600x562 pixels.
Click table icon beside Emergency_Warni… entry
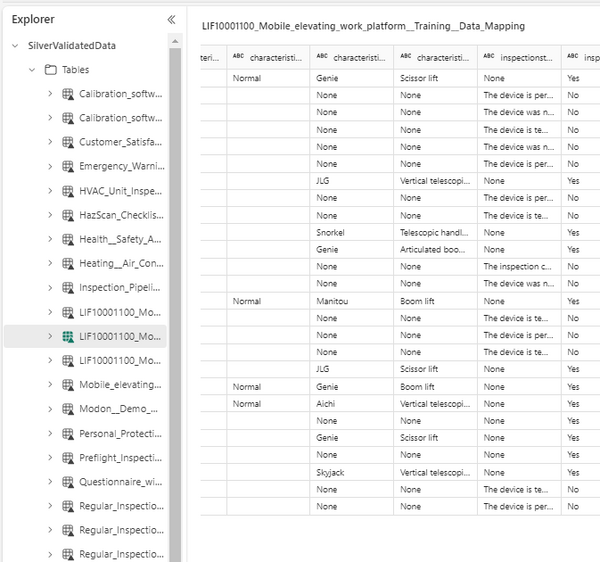68,166
